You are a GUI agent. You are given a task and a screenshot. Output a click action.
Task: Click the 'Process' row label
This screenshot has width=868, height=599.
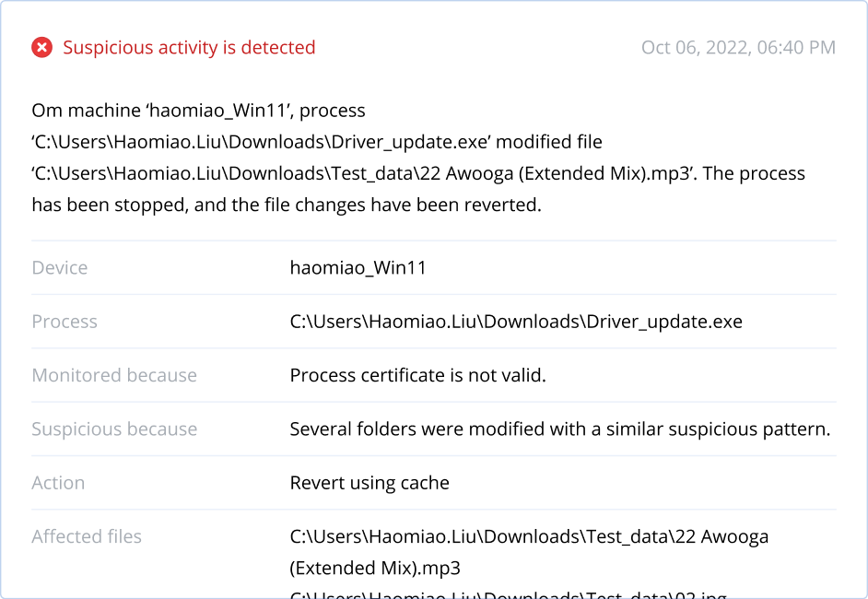pos(65,321)
